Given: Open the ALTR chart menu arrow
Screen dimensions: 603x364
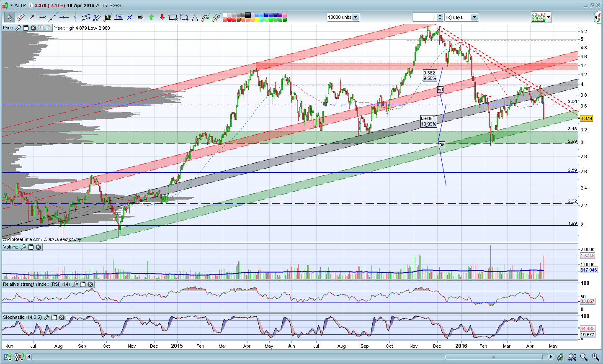Looking at the screenshot, I should [11, 5].
